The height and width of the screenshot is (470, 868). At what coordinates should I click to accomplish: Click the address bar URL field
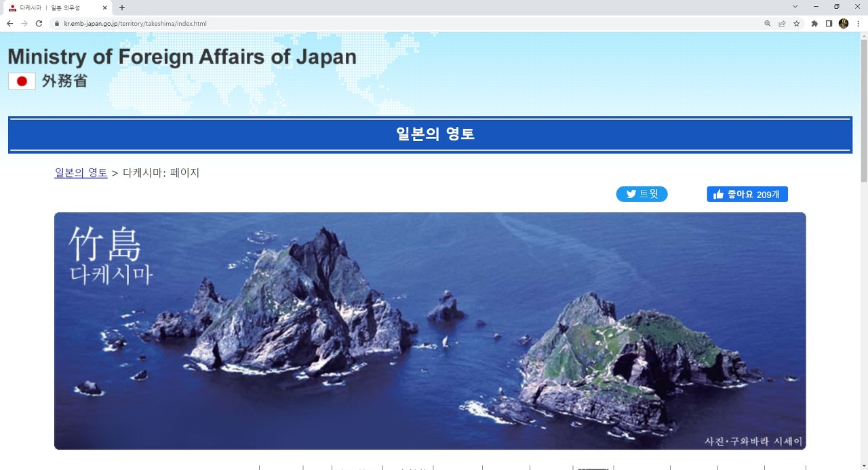pyautogui.click(x=407, y=23)
